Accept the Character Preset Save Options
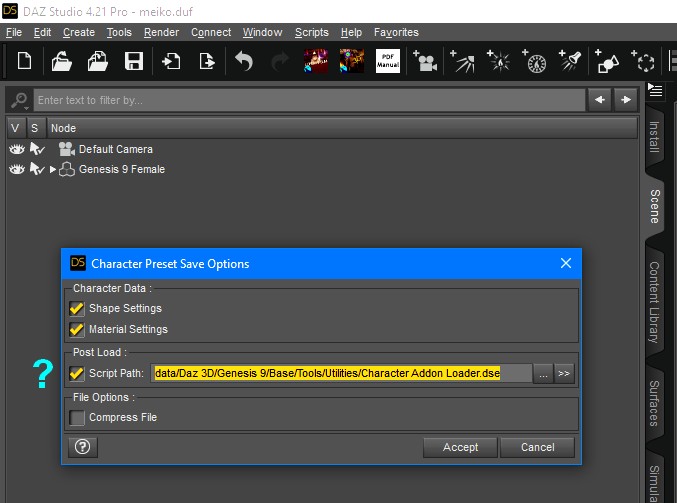The width and height of the screenshot is (677, 503). [460, 447]
